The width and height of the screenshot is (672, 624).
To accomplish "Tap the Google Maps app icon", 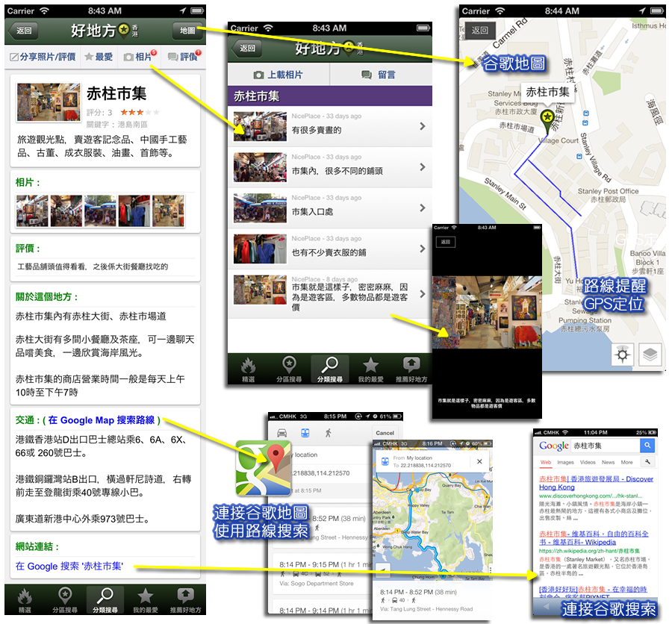I will 262,468.
